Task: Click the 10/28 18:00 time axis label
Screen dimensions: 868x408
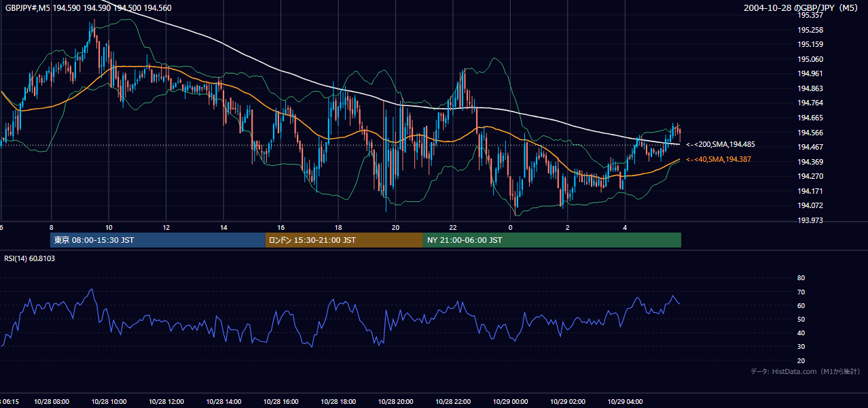Action: tap(338, 402)
